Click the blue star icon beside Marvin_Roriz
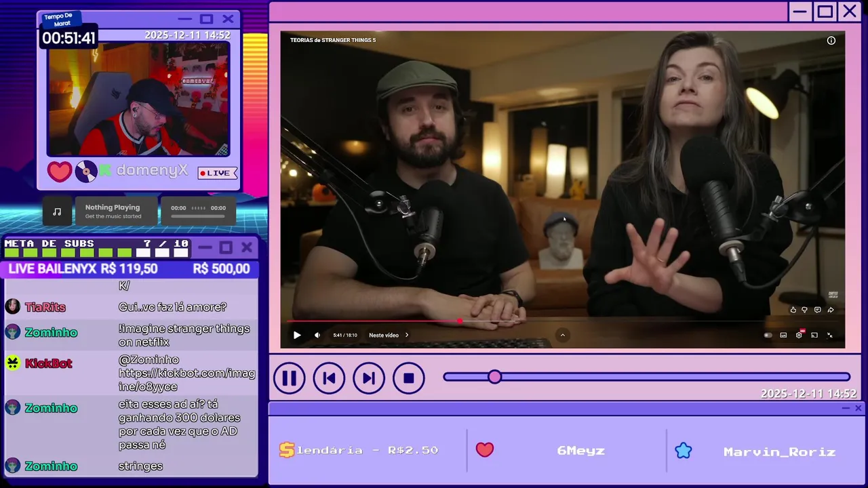Image resolution: width=868 pixels, height=488 pixels. click(x=683, y=451)
